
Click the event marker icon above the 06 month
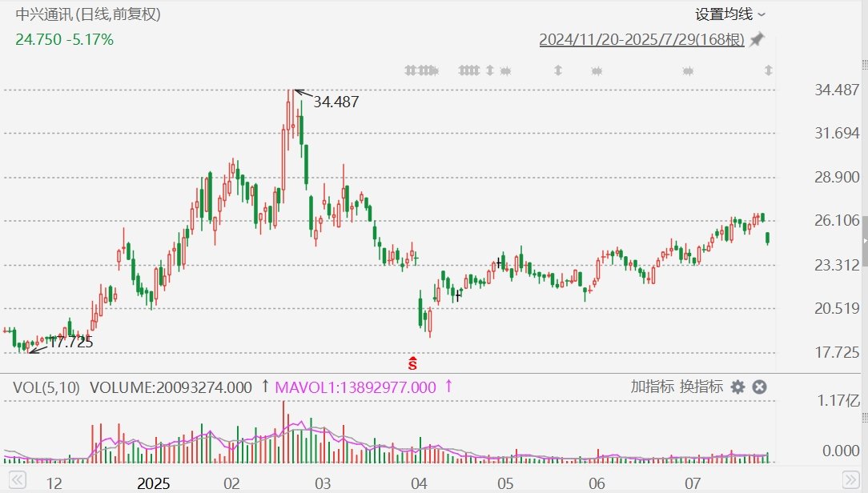pos(597,70)
